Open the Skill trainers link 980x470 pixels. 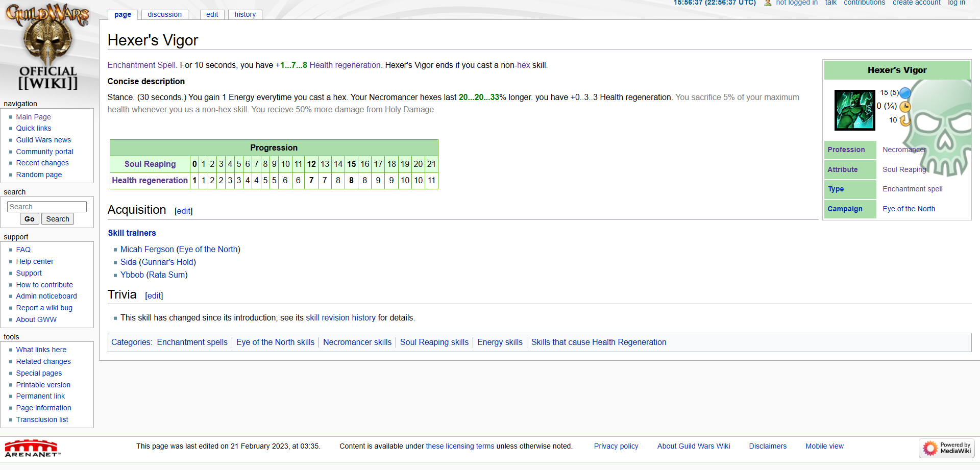point(132,233)
